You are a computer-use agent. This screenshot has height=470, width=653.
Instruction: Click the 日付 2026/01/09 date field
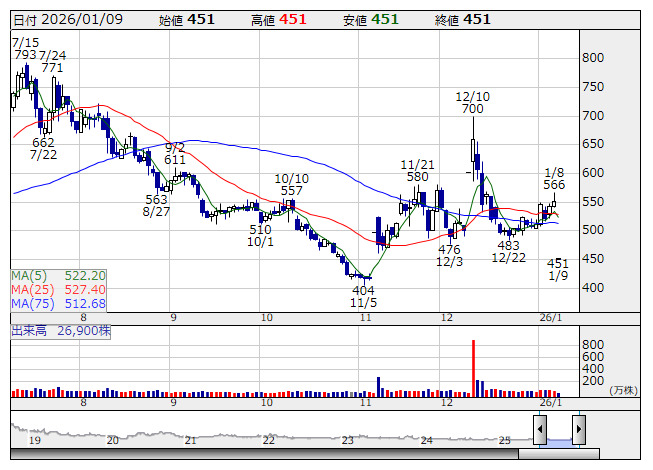coord(70,19)
